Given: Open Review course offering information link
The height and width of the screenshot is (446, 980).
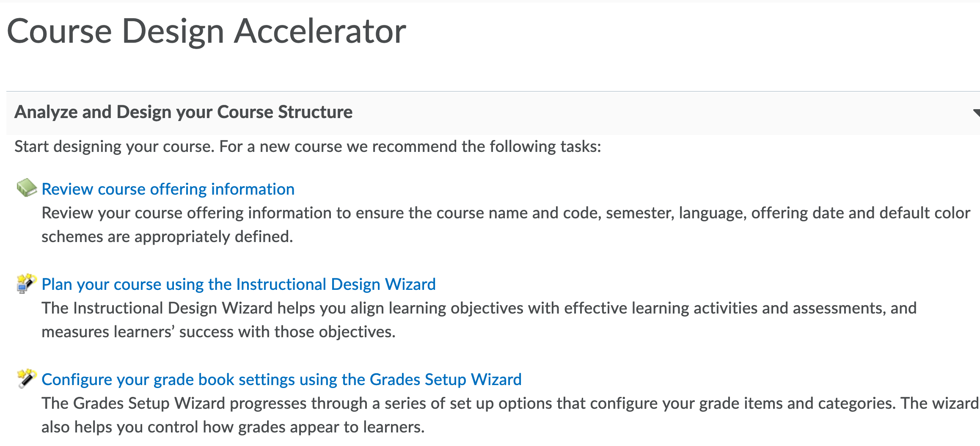Looking at the screenshot, I should point(168,189).
